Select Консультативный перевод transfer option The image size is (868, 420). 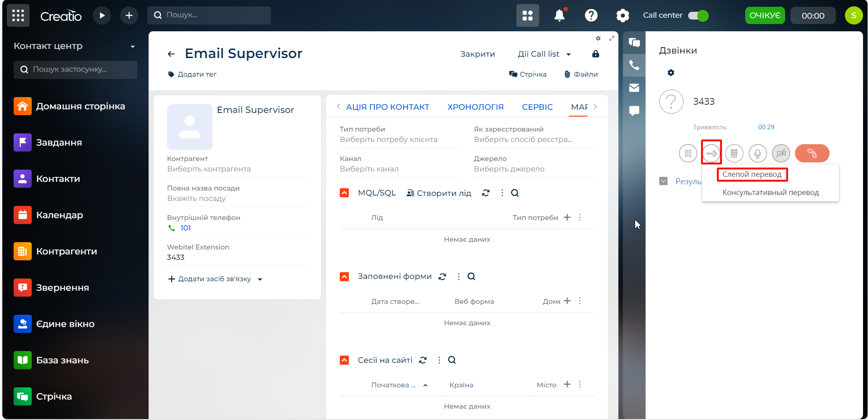point(771,192)
